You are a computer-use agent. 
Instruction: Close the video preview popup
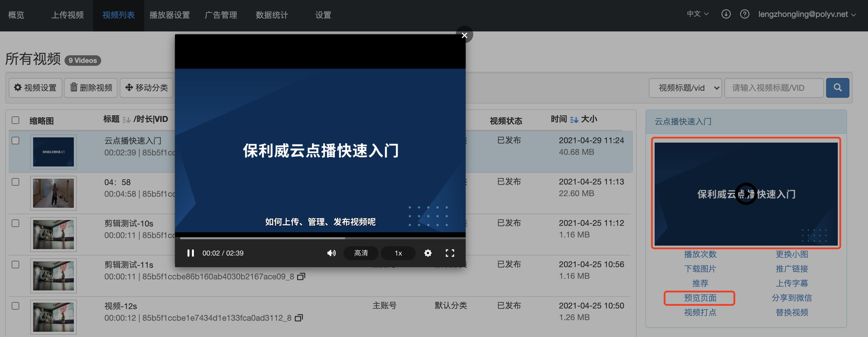[x=464, y=35]
